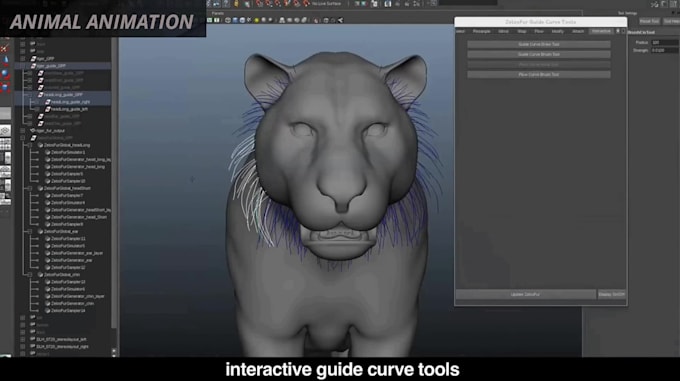This screenshot has width=680, height=381.
Task: Switch to the Attach tab
Action: (x=578, y=31)
